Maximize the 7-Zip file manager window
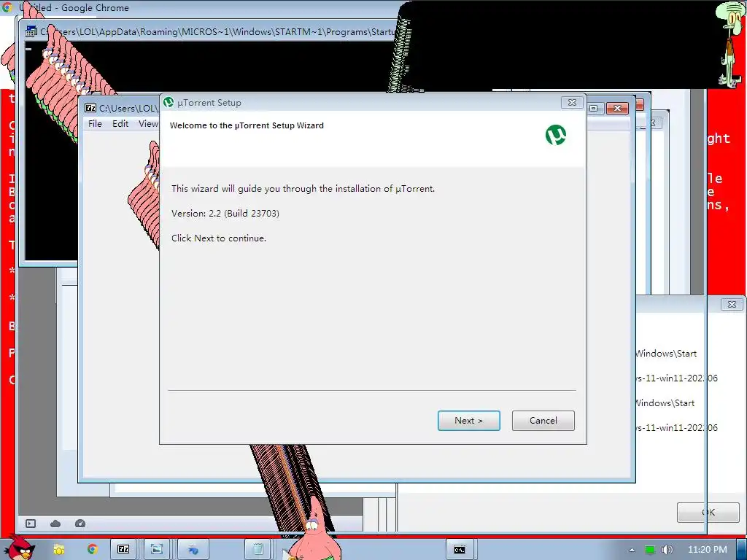This screenshot has width=747, height=560. pyautogui.click(x=594, y=108)
